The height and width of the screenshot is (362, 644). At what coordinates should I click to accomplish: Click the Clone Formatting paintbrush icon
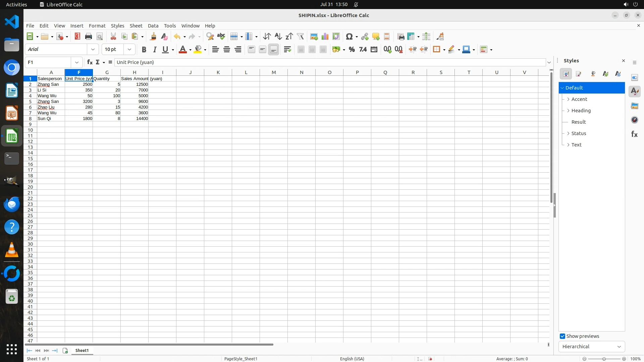153,37
